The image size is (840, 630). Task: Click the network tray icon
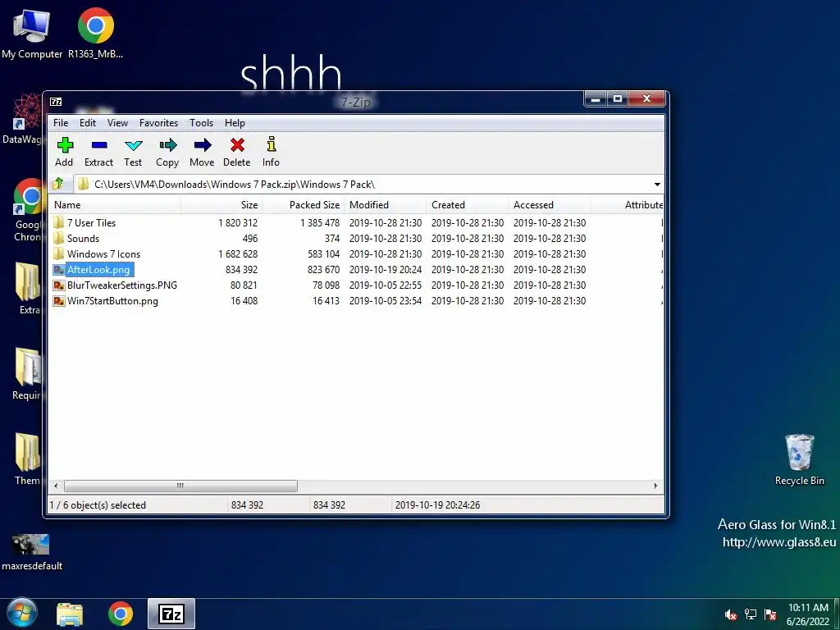pyautogui.click(x=751, y=614)
